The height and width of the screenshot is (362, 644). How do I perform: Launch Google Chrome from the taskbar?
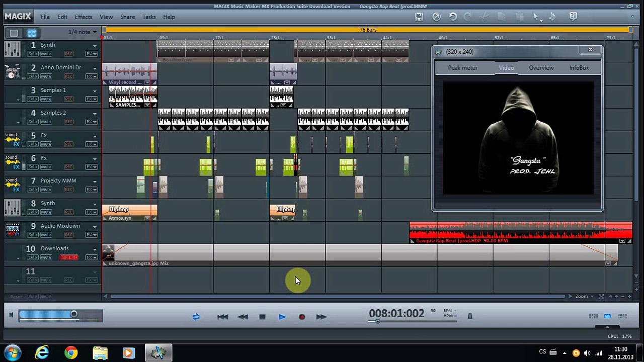(71, 353)
